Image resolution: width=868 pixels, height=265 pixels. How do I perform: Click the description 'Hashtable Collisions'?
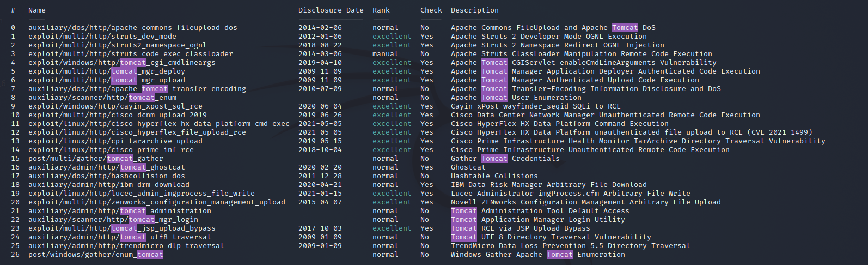[x=494, y=176]
